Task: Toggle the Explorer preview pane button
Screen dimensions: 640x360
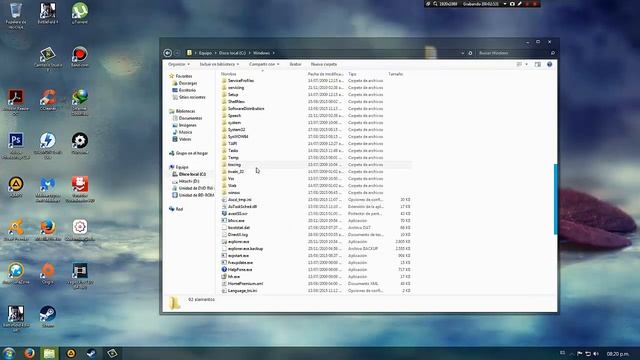Action: tap(538, 64)
